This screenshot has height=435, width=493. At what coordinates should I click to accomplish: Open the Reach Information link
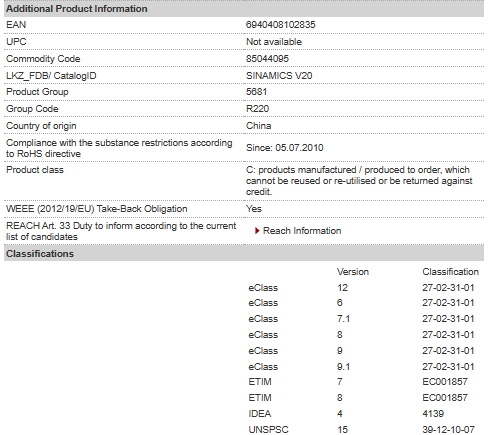tap(302, 231)
